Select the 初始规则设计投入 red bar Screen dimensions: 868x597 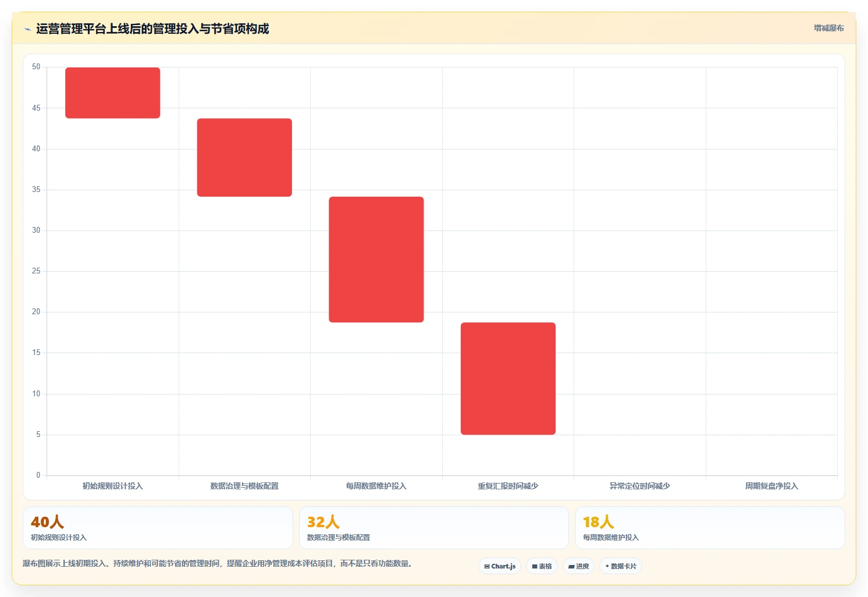click(x=113, y=93)
